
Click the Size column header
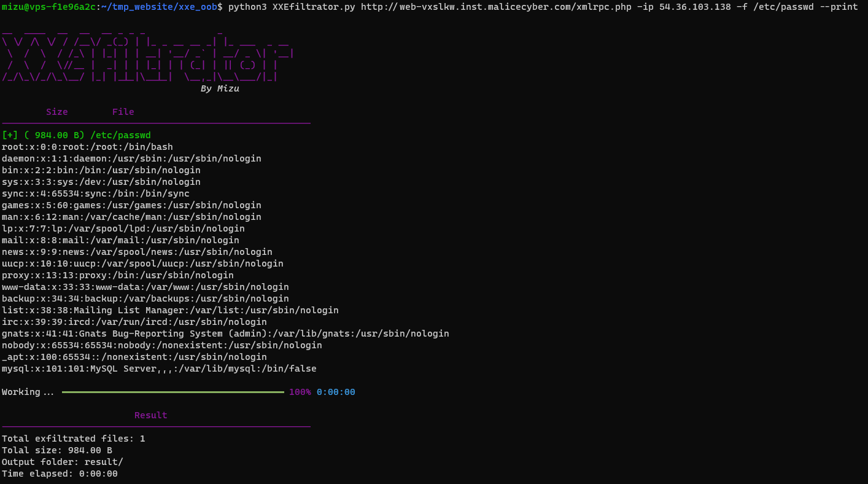click(57, 112)
